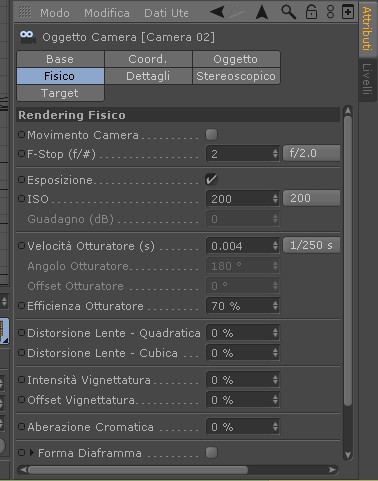Screen dimensions: 378x481
Task: Enable the Movimento Camera checkbox
Action: [x=211, y=135]
